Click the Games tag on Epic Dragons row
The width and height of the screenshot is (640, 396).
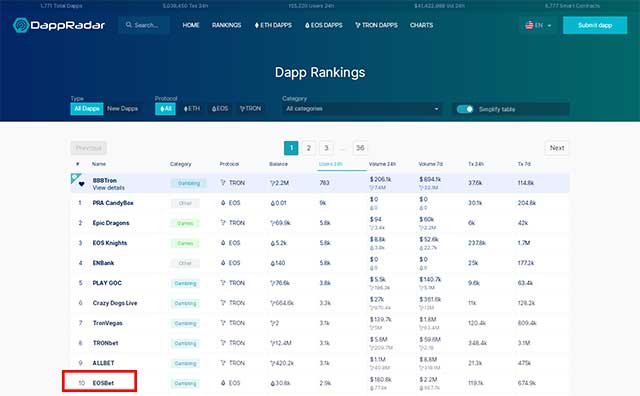(x=185, y=223)
